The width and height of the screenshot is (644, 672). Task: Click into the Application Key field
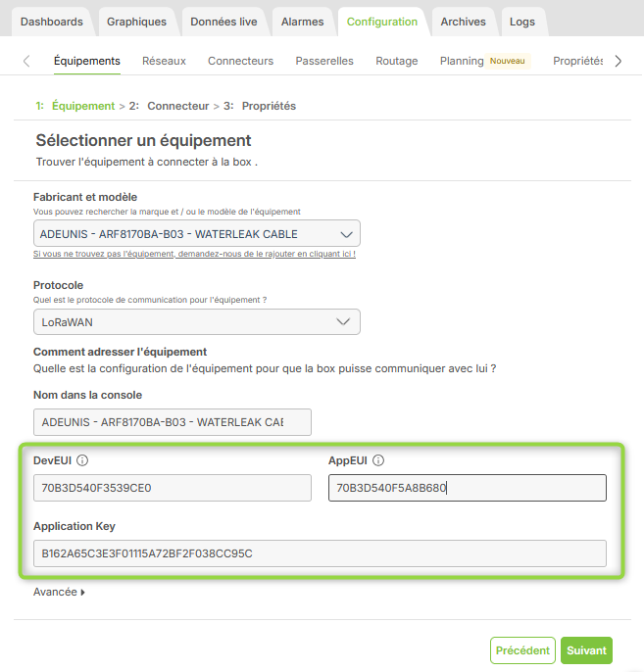(x=320, y=553)
